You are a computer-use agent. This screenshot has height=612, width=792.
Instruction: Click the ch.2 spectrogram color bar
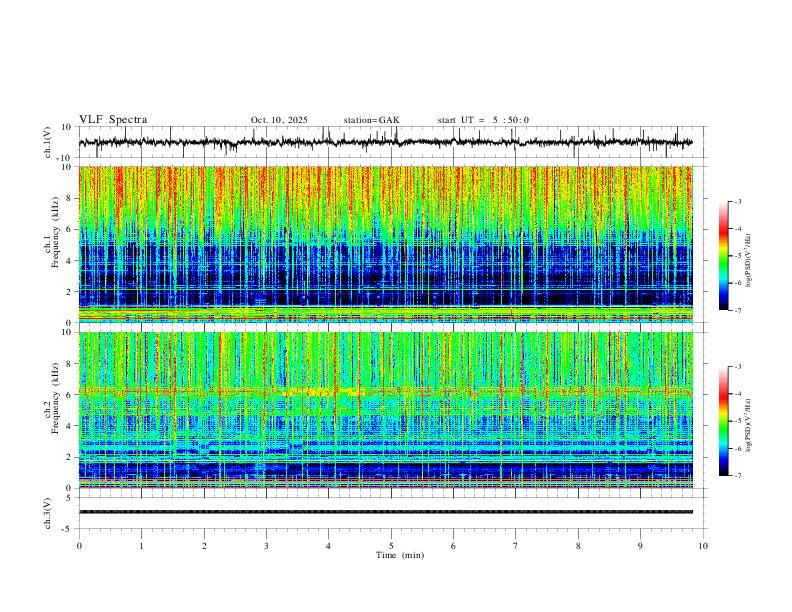[x=724, y=421]
